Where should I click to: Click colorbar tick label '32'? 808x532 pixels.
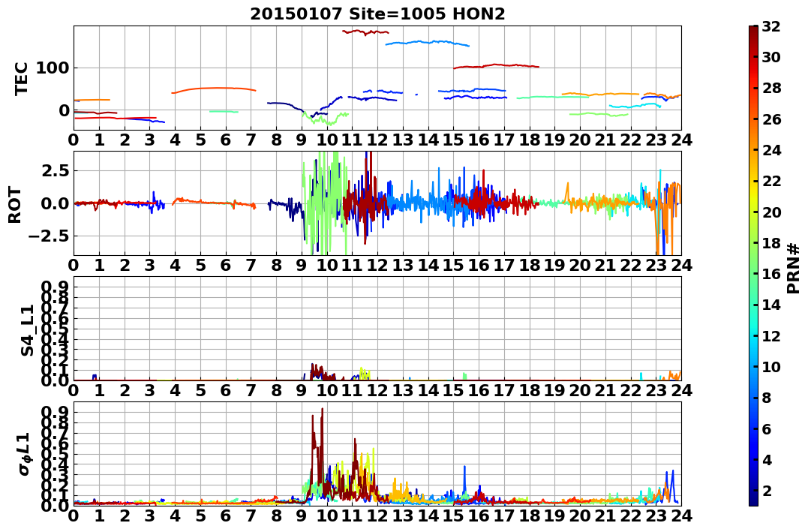point(771,26)
